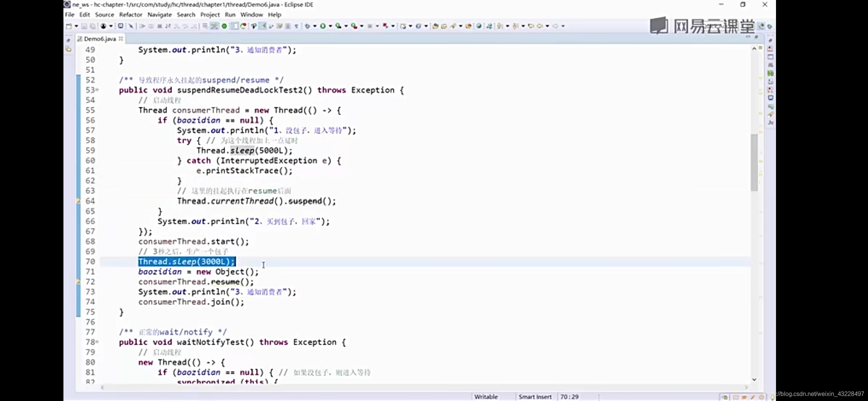The image size is (868, 401).
Task: Click the solid green circle toolbar icon
Action: point(224,26)
